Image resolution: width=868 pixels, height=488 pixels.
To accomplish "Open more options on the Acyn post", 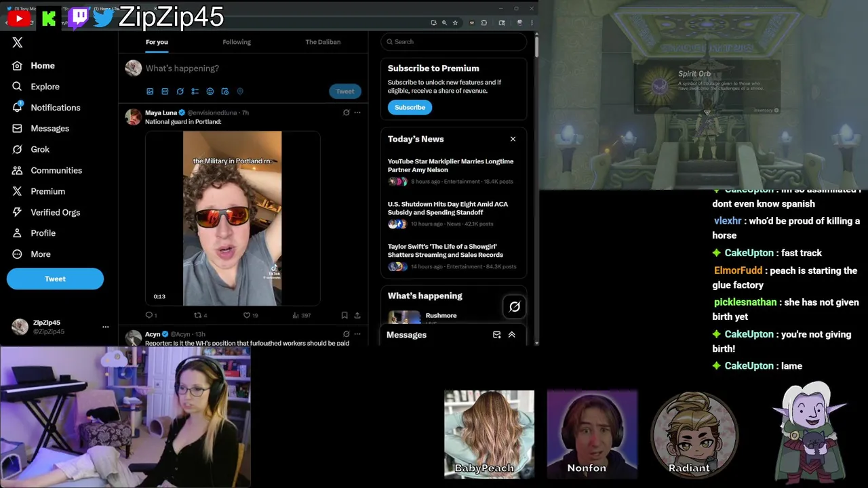I will pos(357,334).
